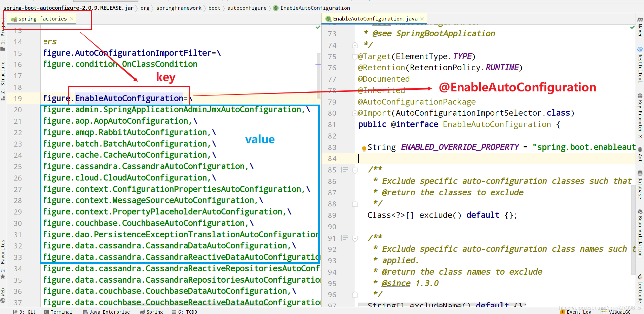Viewport: 644px width, 314px height.
Task: Click the @since tag on line 95
Action: [396, 283]
